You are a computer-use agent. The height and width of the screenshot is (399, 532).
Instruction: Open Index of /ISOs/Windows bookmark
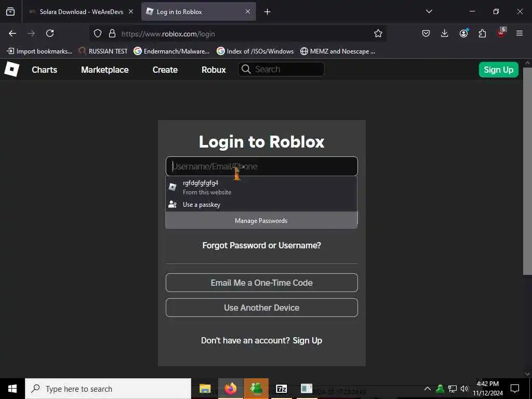coord(255,51)
